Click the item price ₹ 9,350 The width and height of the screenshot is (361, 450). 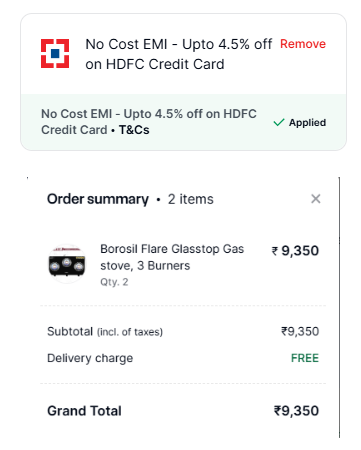pyautogui.click(x=295, y=251)
